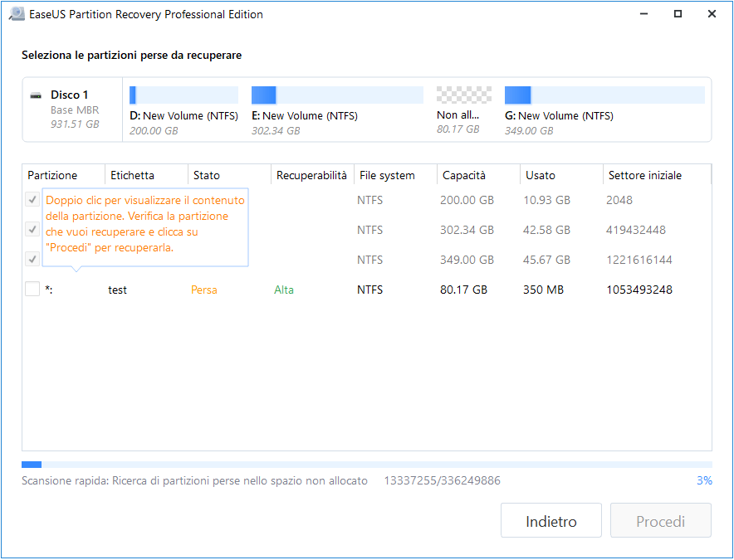Click the 'Base MBR' disk type label
Viewport: 734px width, 560px height.
coord(75,110)
